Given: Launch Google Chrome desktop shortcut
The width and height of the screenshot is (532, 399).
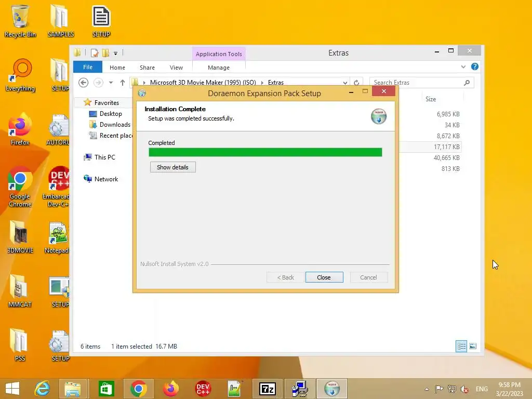Looking at the screenshot, I should (20, 187).
